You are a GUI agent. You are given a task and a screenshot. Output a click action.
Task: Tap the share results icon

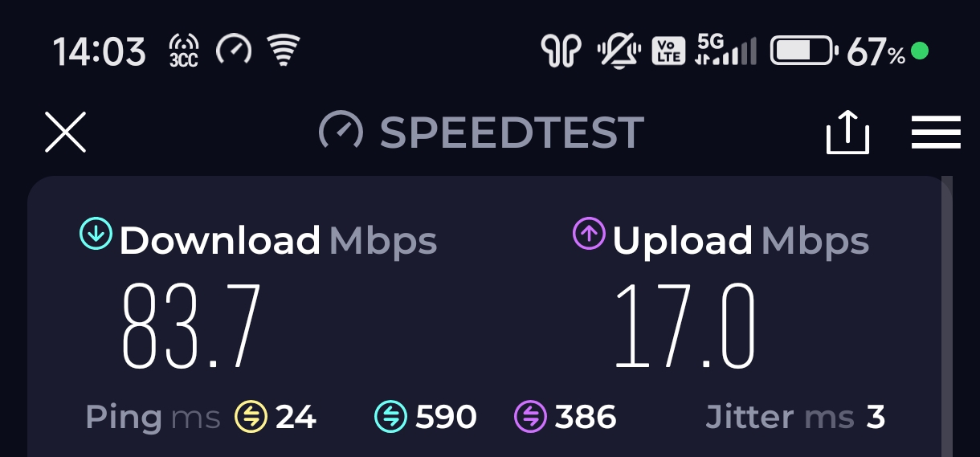847,132
